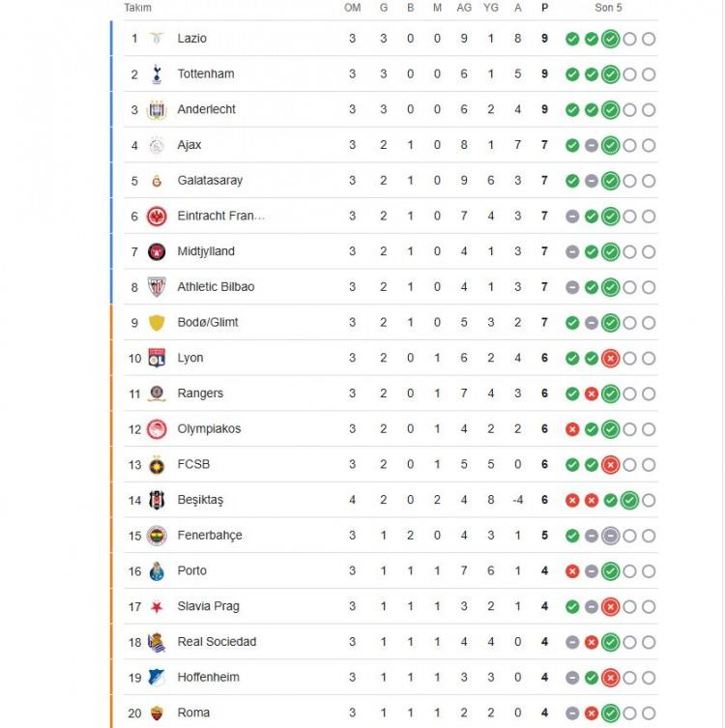This screenshot has width=725, height=728.
Task: Click the Tottenham cockerel logo
Action: click(x=157, y=74)
